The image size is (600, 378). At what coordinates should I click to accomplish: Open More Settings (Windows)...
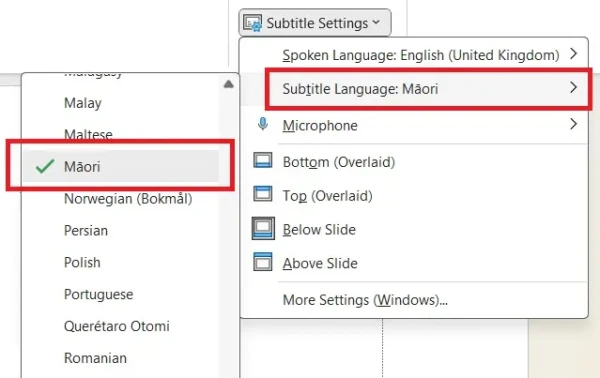click(x=365, y=300)
